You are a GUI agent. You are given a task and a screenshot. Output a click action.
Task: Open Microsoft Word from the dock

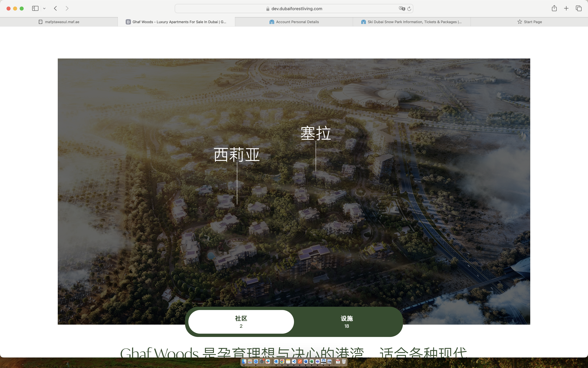[x=306, y=361]
